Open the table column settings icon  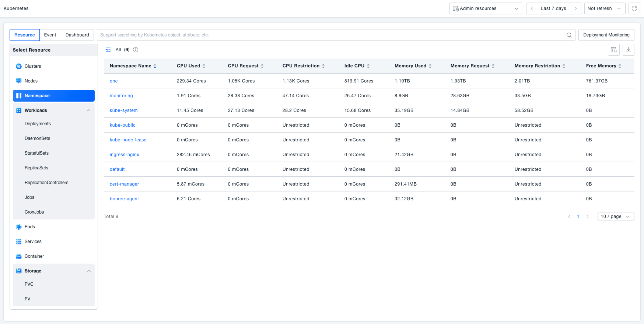[613, 50]
